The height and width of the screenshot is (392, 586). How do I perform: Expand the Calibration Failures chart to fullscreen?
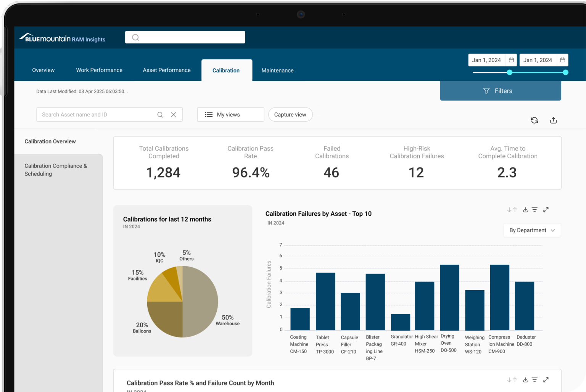(x=546, y=209)
